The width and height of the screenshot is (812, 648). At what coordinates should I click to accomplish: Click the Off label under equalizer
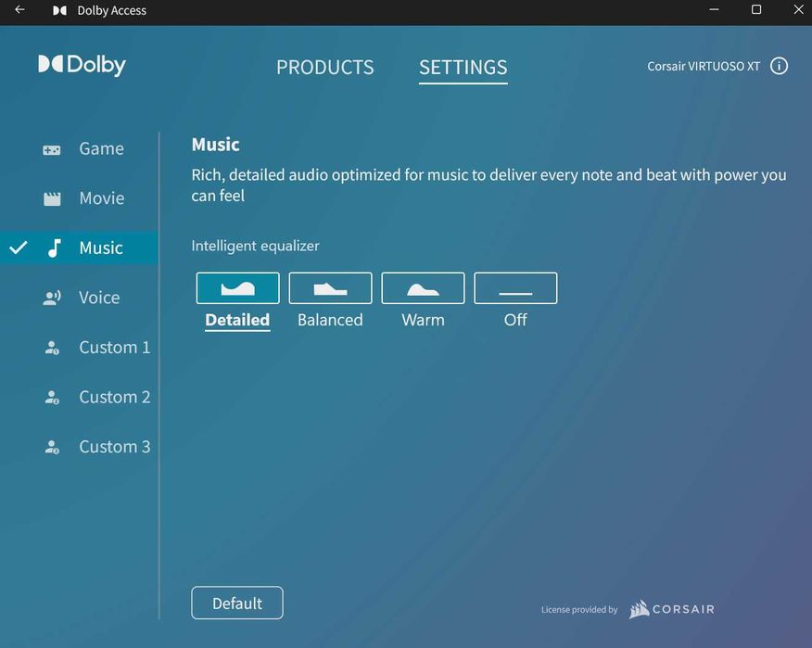(515, 320)
